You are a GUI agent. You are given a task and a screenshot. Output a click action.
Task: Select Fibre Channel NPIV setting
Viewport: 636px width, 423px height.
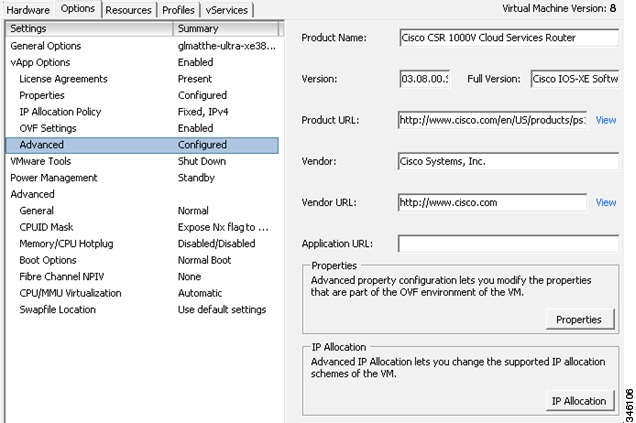pyautogui.click(x=142, y=277)
